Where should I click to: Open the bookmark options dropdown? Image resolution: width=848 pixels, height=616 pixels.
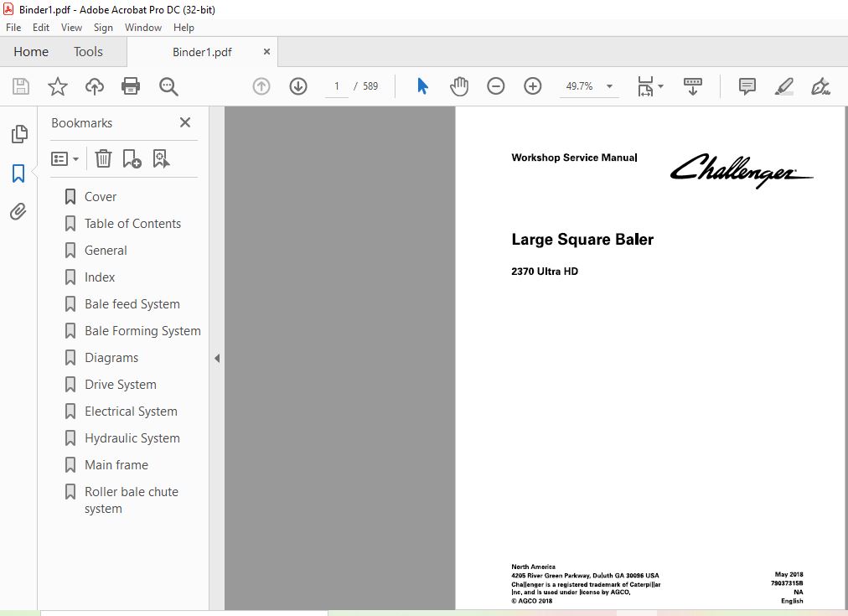point(65,159)
